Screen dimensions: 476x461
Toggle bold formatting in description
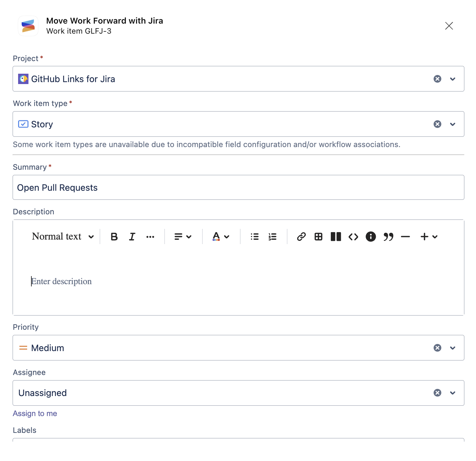click(114, 237)
